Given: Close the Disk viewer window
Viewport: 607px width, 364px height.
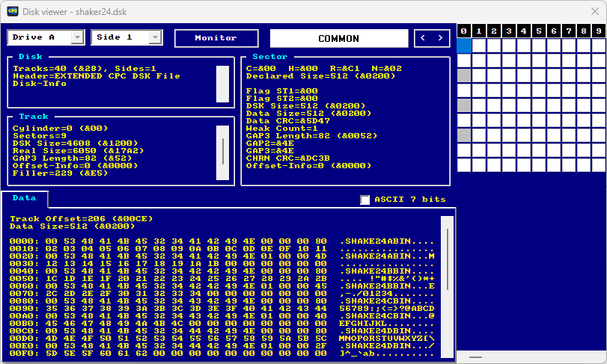Looking at the screenshot, I should pyautogui.click(x=595, y=12).
